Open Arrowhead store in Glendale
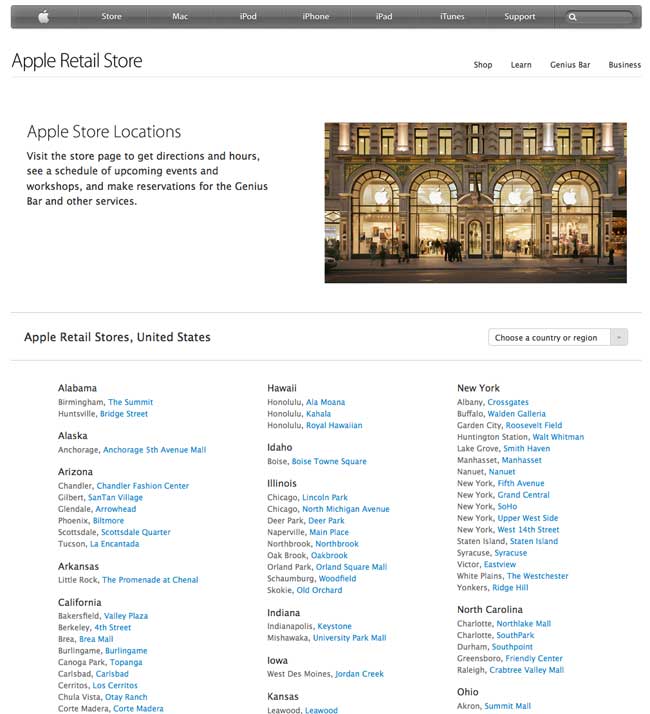650x714 pixels. [116, 509]
